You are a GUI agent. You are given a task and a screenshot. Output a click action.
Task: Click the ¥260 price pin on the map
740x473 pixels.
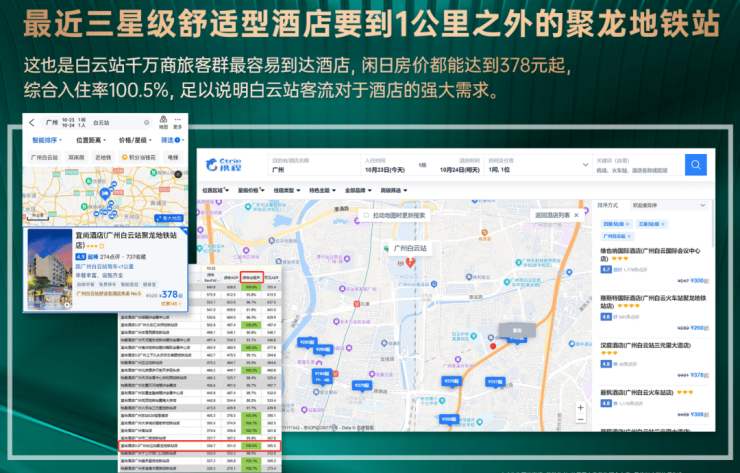point(323,350)
